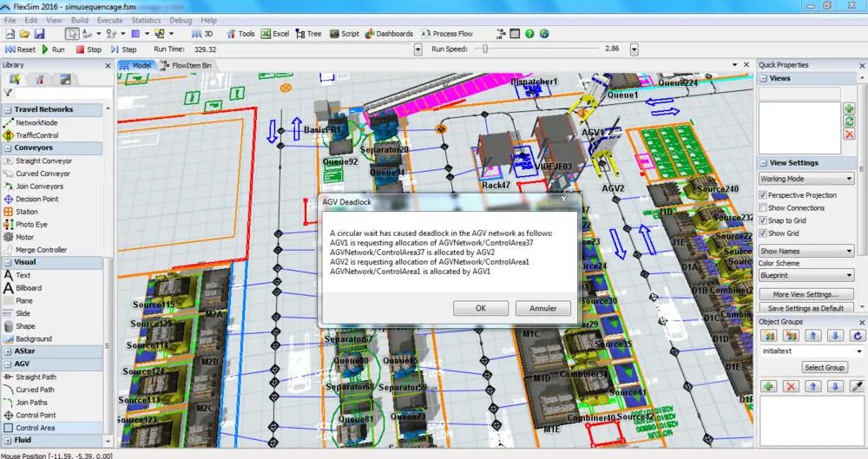The image size is (868, 459).
Task: Collapse the AGV library section
Action: (x=8, y=364)
